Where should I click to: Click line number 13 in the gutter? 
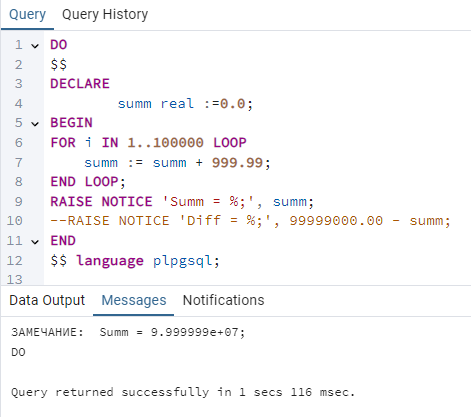(15, 279)
